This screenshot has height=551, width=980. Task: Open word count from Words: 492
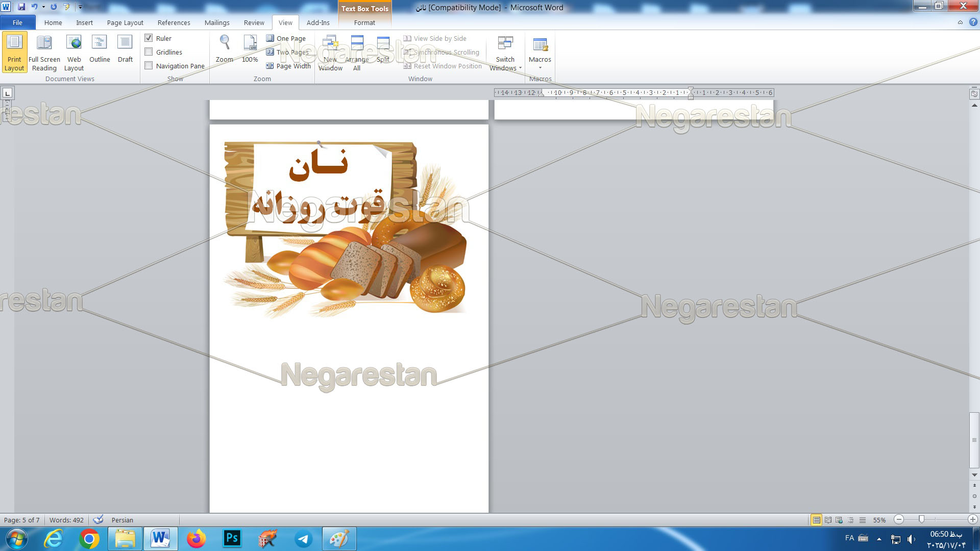tap(66, 520)
